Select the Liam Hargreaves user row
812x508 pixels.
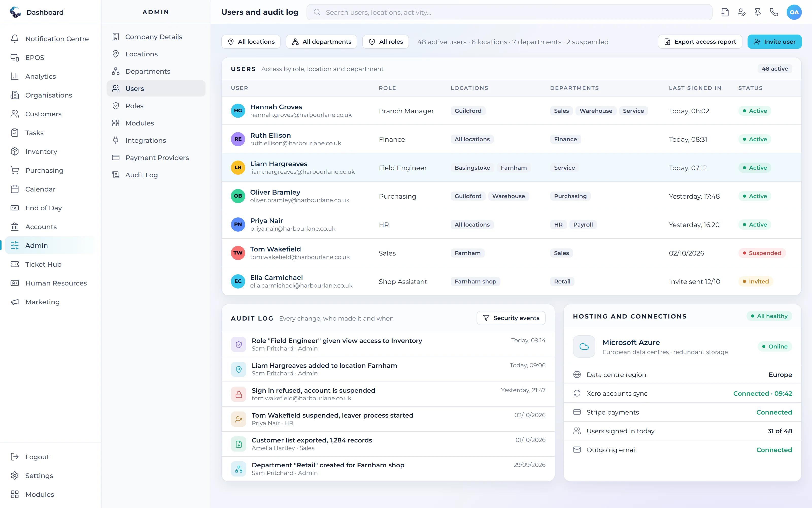[511, 168]
